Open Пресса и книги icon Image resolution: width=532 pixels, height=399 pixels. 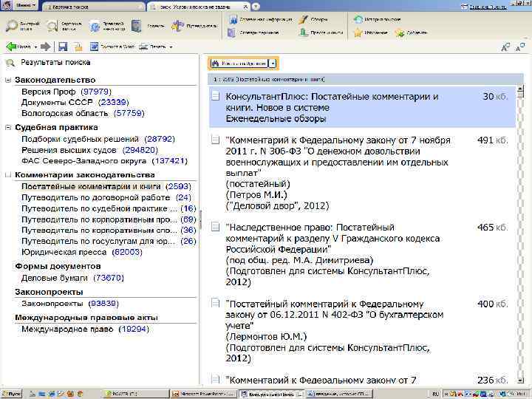tap(304, 33)
